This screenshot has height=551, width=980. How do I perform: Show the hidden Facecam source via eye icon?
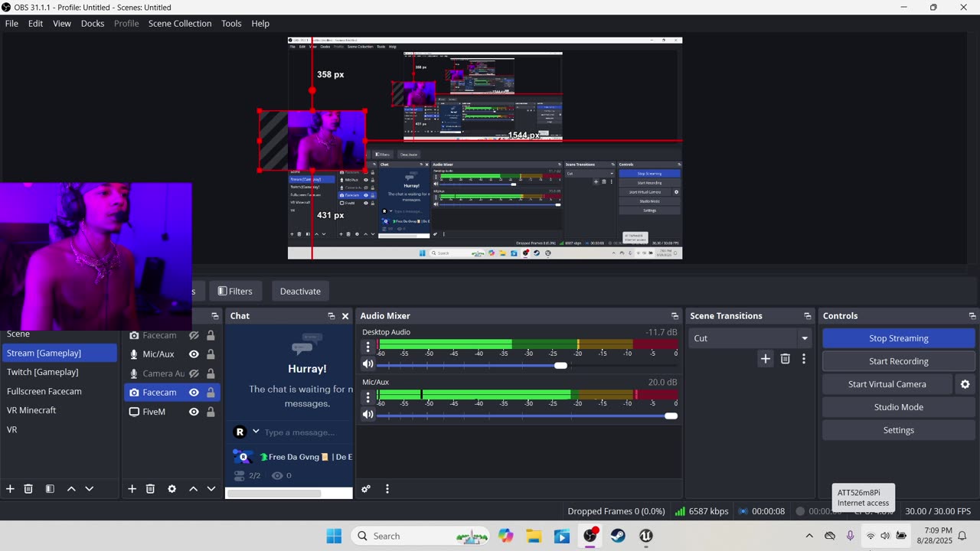pyautogui.click(x=194, y=335)
